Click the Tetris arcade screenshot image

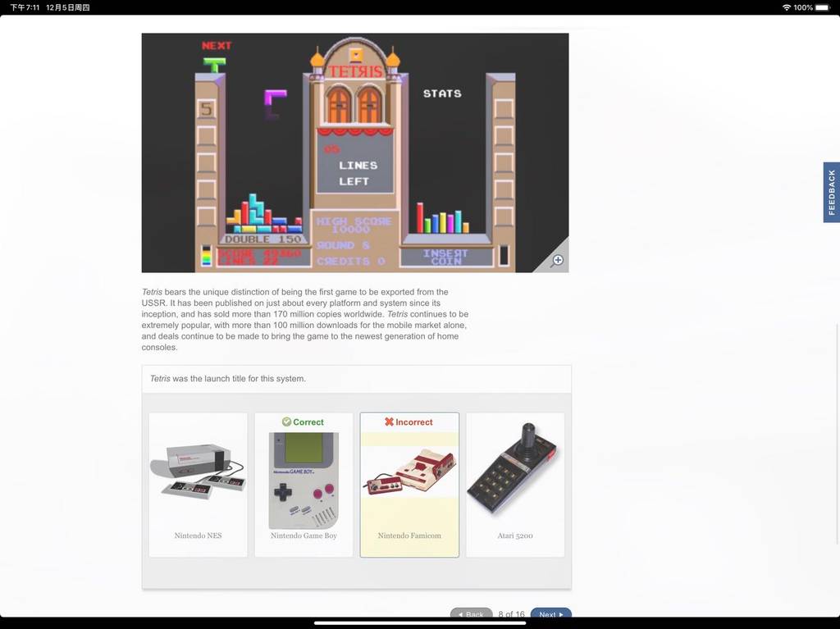coord(354,153)
